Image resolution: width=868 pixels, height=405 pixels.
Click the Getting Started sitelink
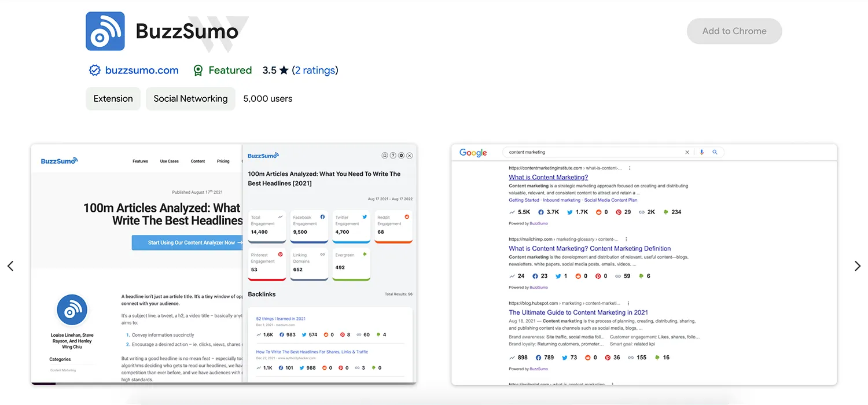pyautogui.click(x=524, y=200)
